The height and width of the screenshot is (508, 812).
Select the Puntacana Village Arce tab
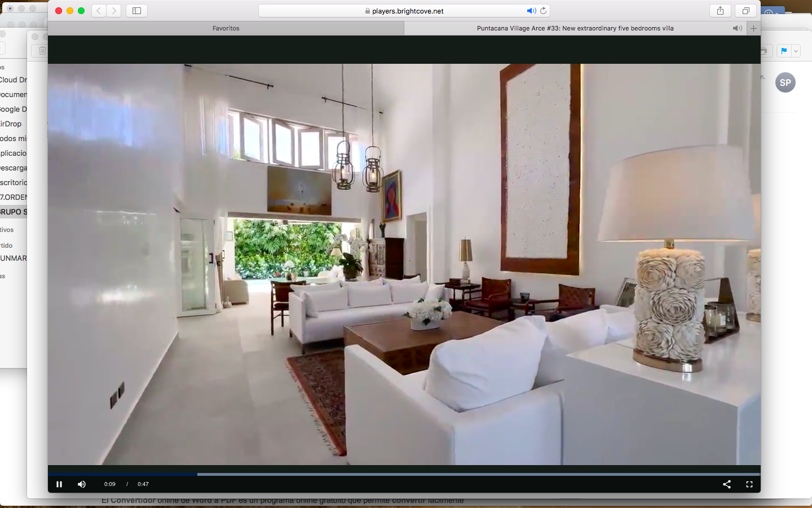[x=575, y=28]
